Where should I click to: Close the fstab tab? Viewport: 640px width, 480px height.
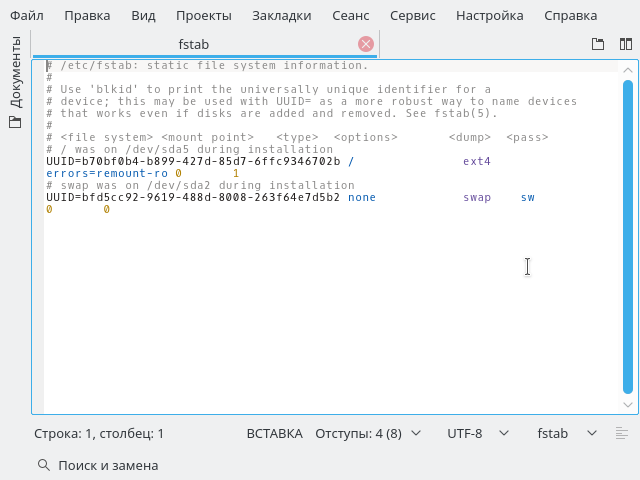[x=366, y=44]
